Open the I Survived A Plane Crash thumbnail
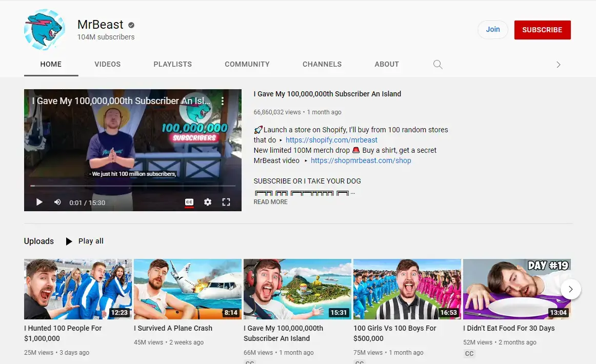The height and width of the screenshot is (364, 596). pyautogui.click(x=187, y=289)
